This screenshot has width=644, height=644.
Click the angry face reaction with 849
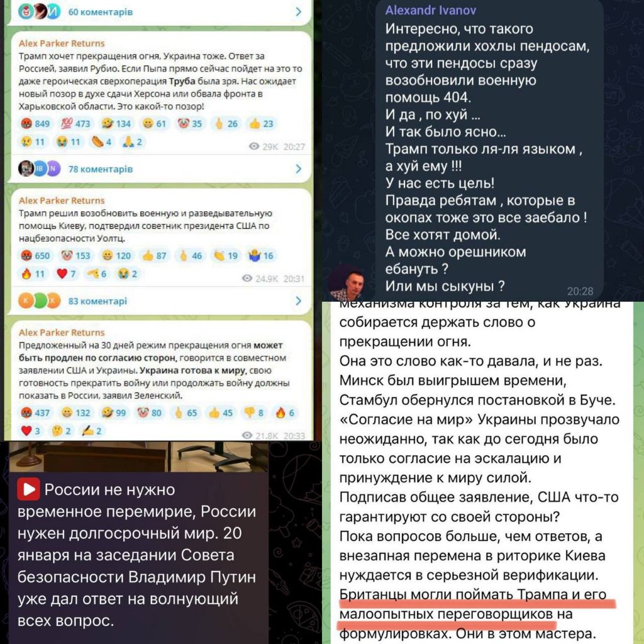(35, 124)
